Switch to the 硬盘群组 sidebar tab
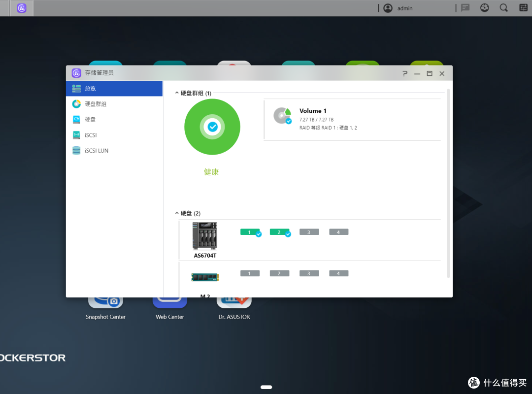This screenshot has height=394, width=532. (96, 104)
